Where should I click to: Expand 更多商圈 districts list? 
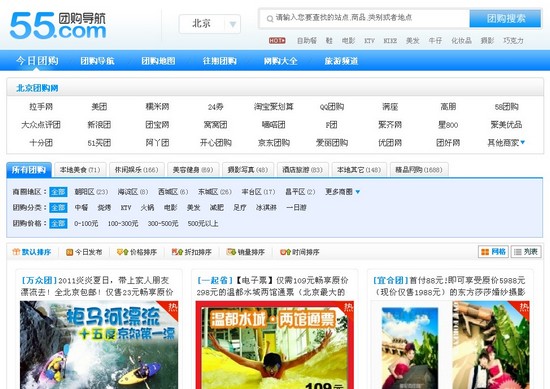click(x=342, y=192)
